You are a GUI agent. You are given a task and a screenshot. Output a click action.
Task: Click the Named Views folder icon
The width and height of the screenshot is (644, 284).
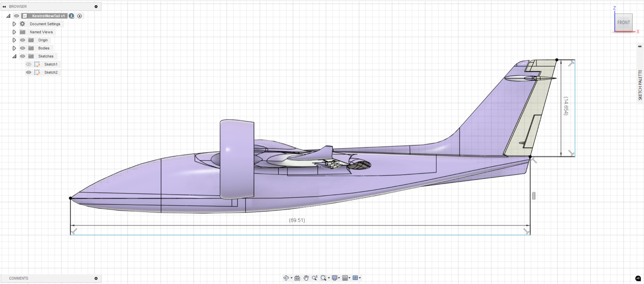[23, 32]
